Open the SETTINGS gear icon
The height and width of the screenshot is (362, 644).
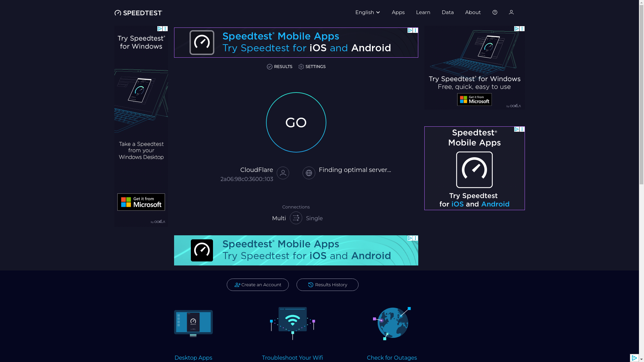point(301,67)
